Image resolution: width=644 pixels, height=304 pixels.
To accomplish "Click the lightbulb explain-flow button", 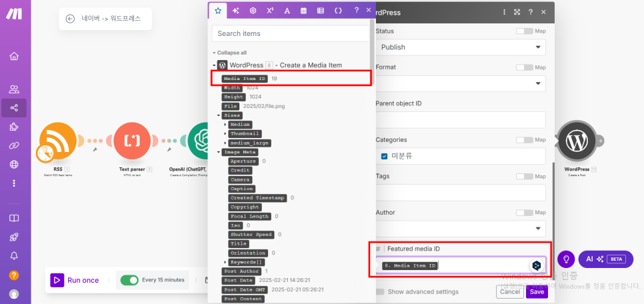I will (x=566, y=259).
